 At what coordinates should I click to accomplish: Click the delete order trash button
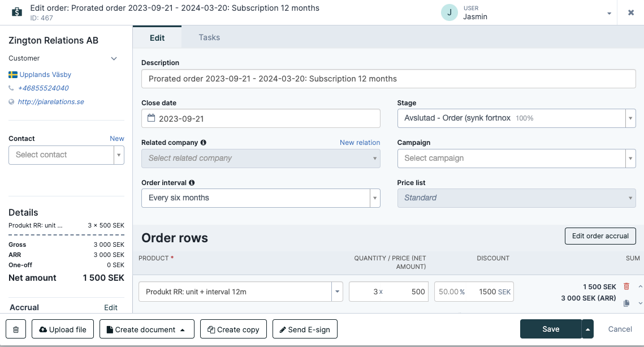[16, 329]
